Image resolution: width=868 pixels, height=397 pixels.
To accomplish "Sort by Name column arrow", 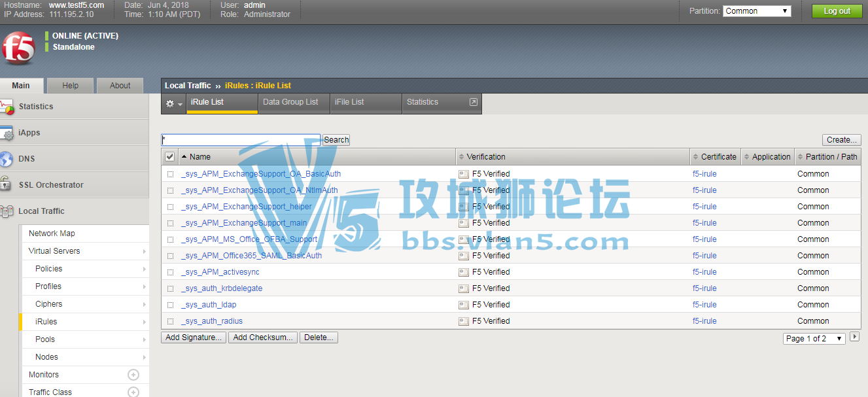I will (184, 157).
